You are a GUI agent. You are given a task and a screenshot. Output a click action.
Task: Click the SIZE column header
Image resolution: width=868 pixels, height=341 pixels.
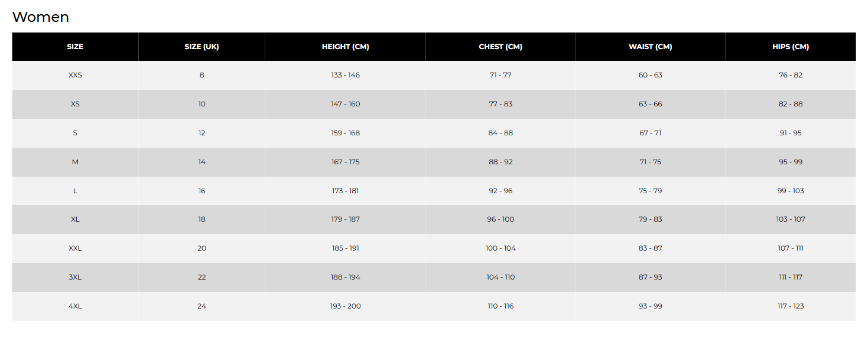pyautogui.click(x=75, y=47)
